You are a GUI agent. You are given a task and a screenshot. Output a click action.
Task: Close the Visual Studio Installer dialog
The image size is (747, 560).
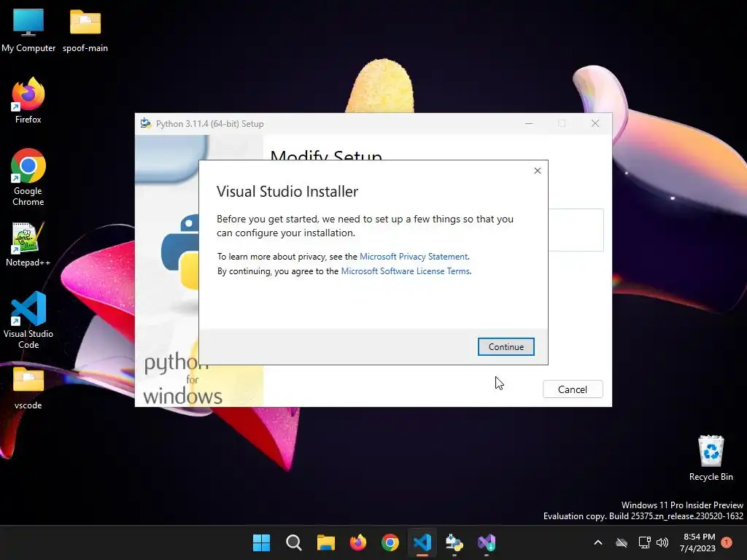click(538, 171)
